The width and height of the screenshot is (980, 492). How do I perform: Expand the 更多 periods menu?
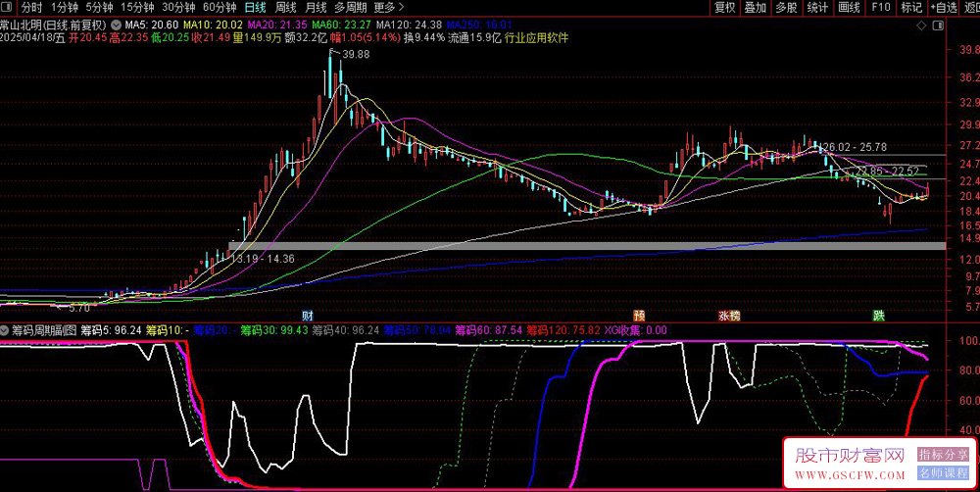(389, 8)
